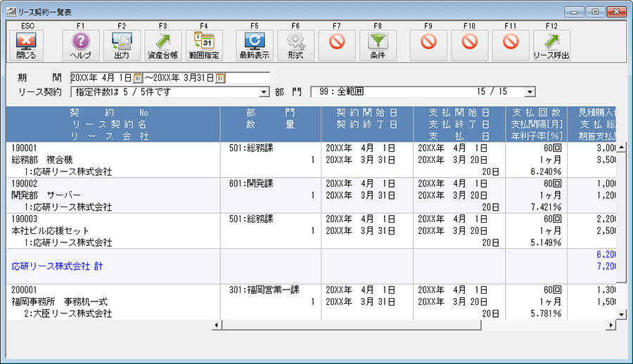Image resolution: width=633 pixels, height=364 pixels.
Task: Click department cell 301:福岡営業一課
Action: click(x=264, y=290)
